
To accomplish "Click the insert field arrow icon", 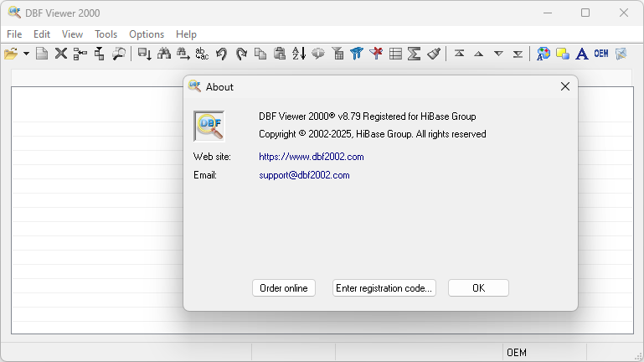I will (x=80, y=54).
